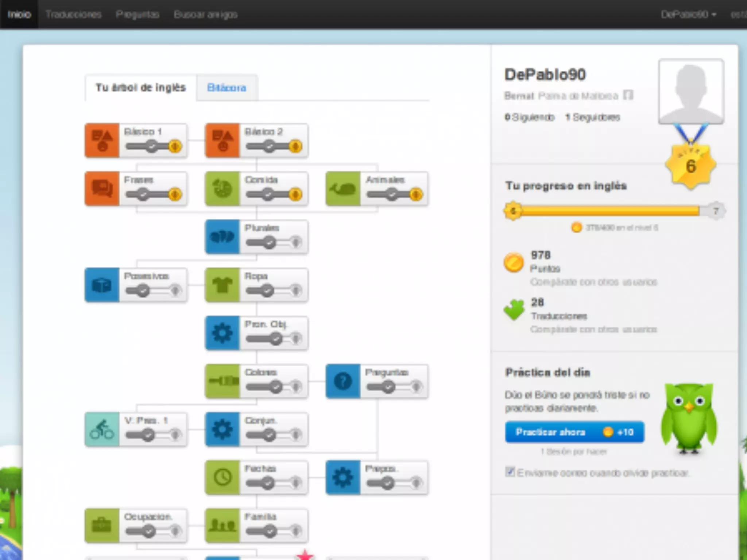Open the Fechas clock icon
The width and height of the screenshot is (747, 560).
click(222, 477)
